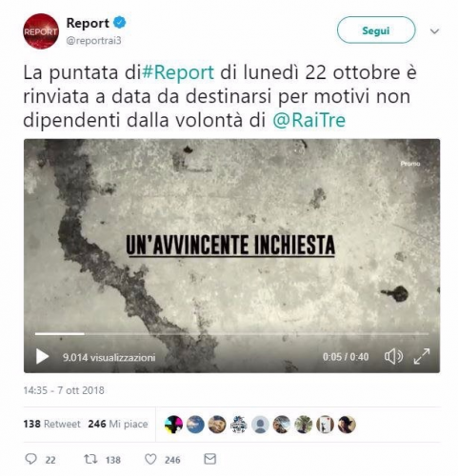Click the blue verified badge

120,23
